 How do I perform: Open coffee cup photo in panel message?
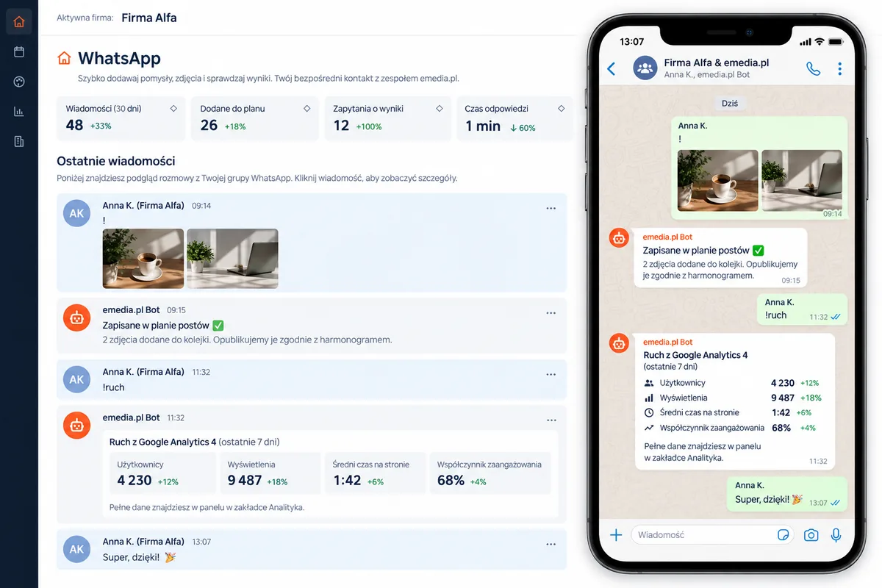point(143,258)
